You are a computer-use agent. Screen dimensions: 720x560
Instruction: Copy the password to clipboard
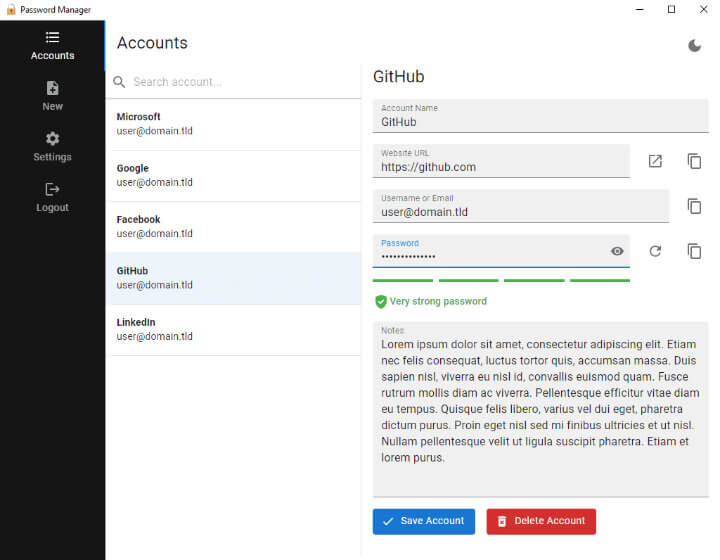[694, 251]
